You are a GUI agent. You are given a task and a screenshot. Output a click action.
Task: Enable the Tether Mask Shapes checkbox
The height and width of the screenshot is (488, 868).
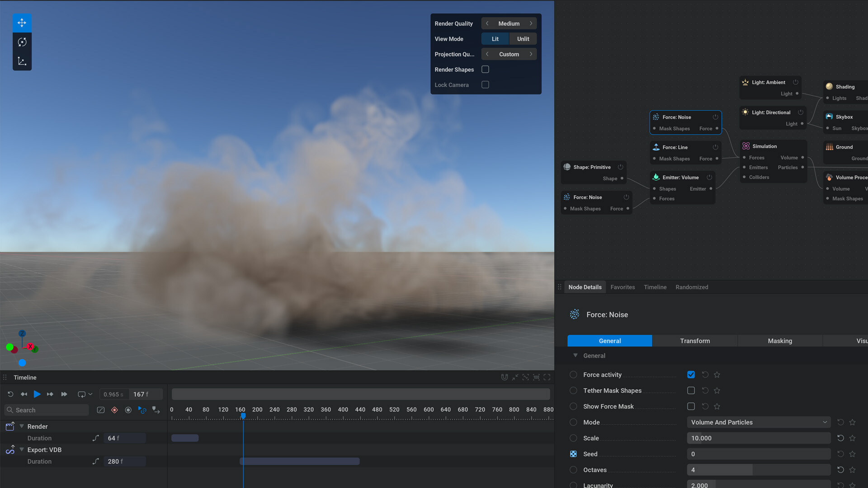tap(691, 390)
